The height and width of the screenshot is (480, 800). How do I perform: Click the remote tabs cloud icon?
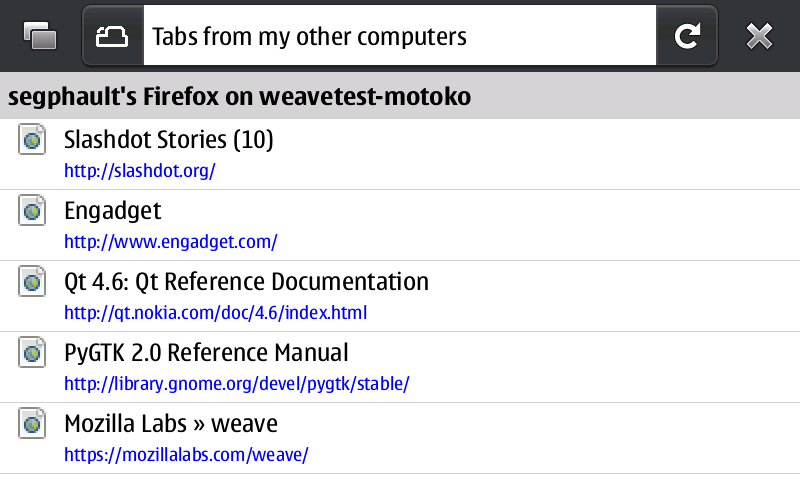[112, 37]
